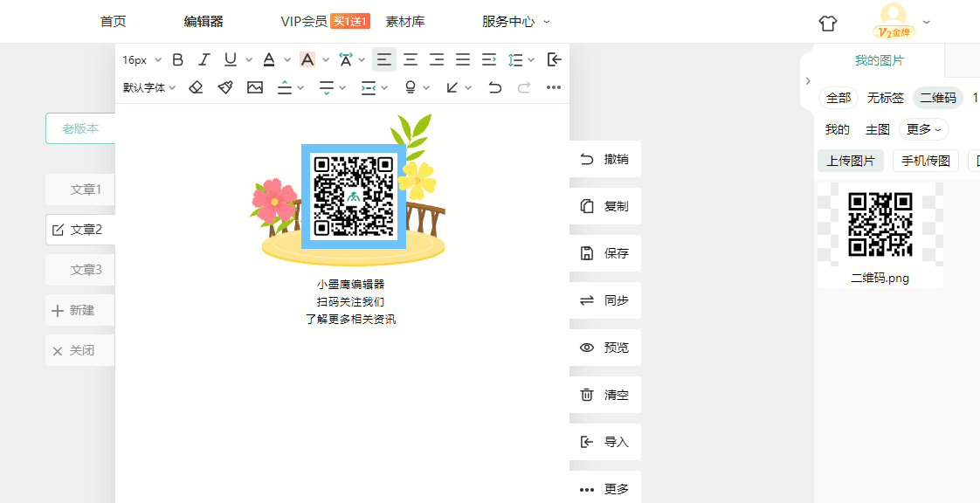Center align the text
The height and width of the screenshot is (503, 980).
tap(411, 60)
